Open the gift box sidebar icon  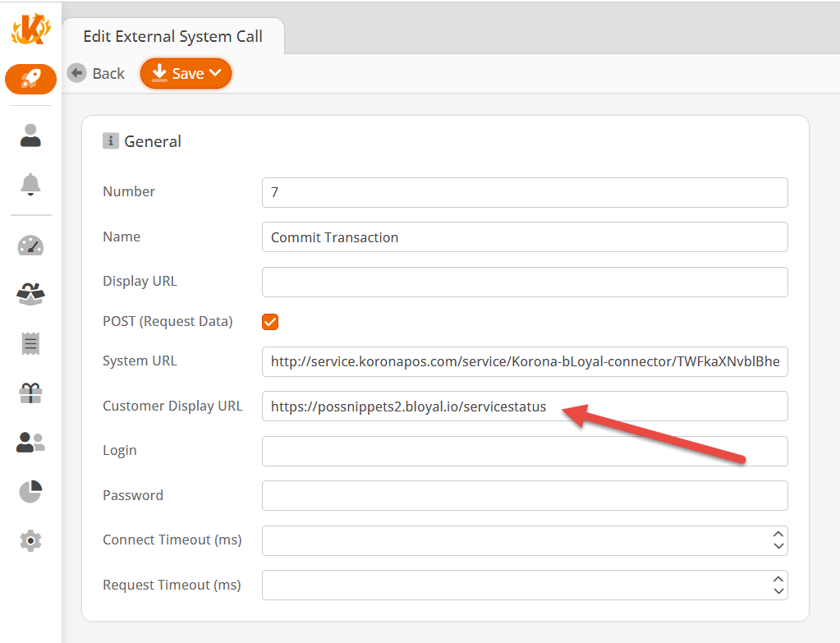30,393
